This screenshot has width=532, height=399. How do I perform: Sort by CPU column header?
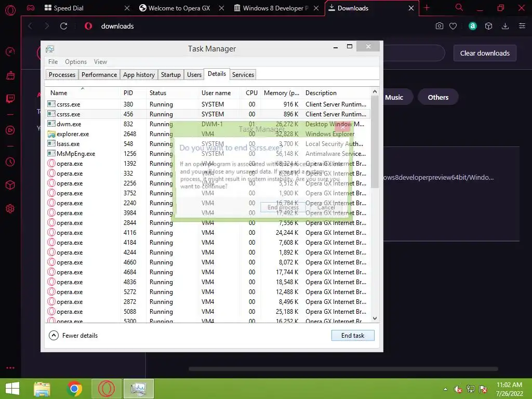[x=251, y=93]
